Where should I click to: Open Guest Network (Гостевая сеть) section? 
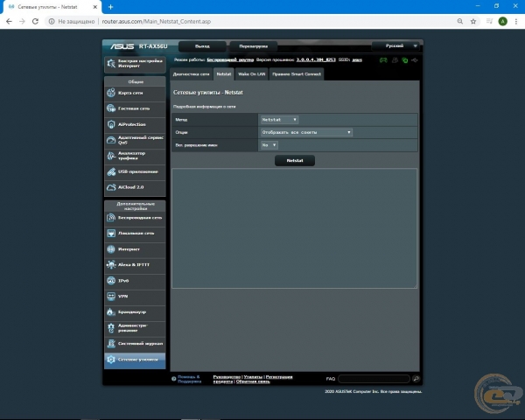pos(135,108)
